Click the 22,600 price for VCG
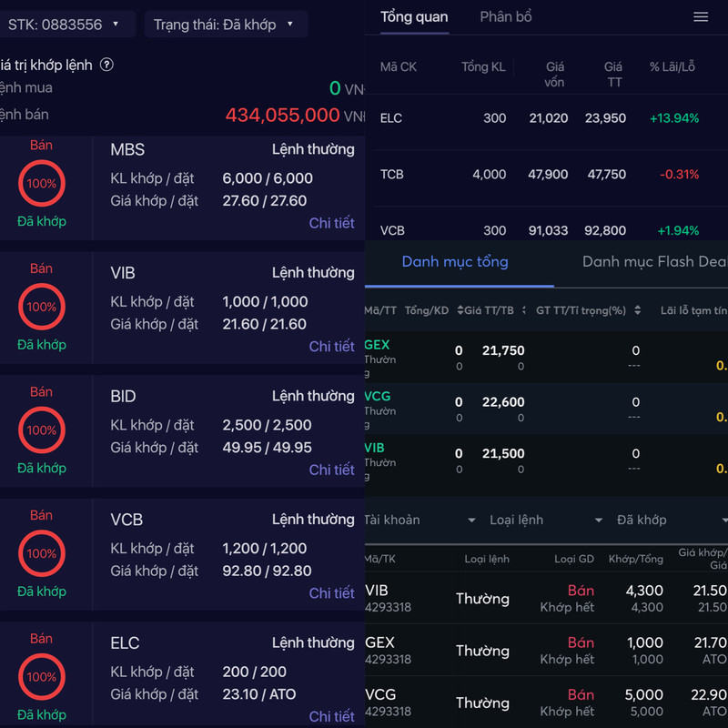This screenshot has width=728, height=728. pyautogui.click(x=503, y=402)
